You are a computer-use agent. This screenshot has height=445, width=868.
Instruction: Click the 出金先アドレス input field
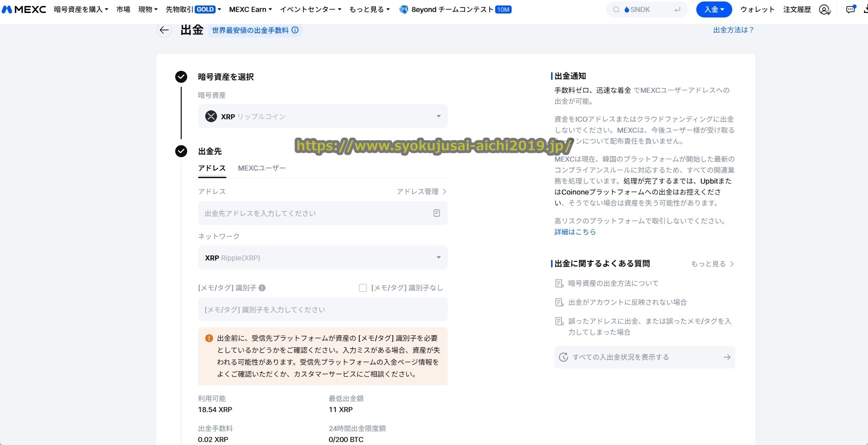pos(323,213)
